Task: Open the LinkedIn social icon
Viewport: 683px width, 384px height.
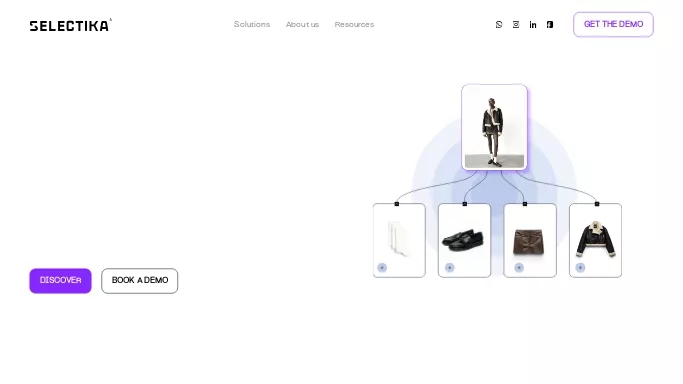Action: [x=533, y=25]
